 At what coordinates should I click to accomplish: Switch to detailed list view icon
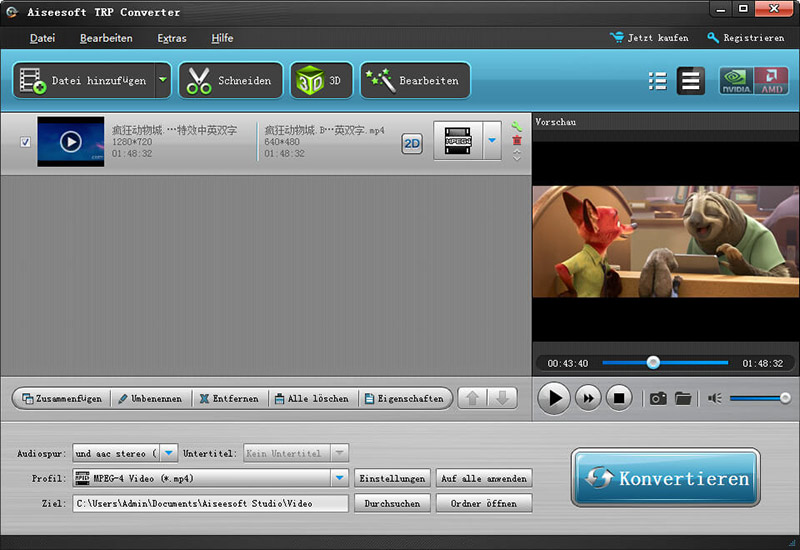click(658, 81)
